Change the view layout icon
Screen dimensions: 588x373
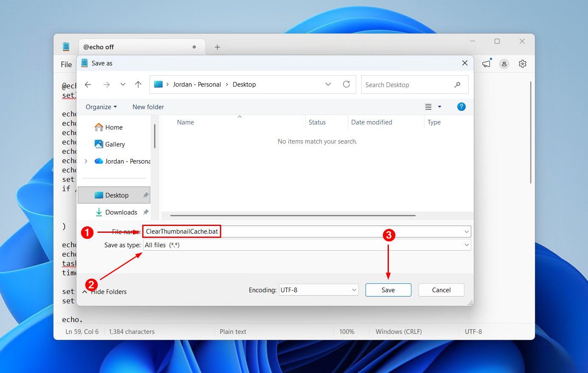click(428, 107)
